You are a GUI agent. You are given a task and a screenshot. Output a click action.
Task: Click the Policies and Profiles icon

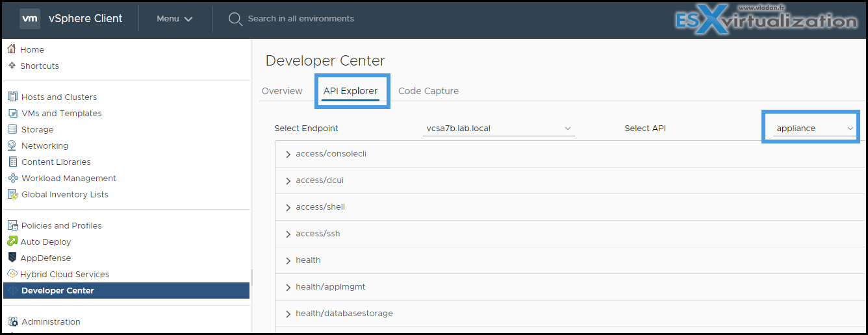tap(12, 225)
